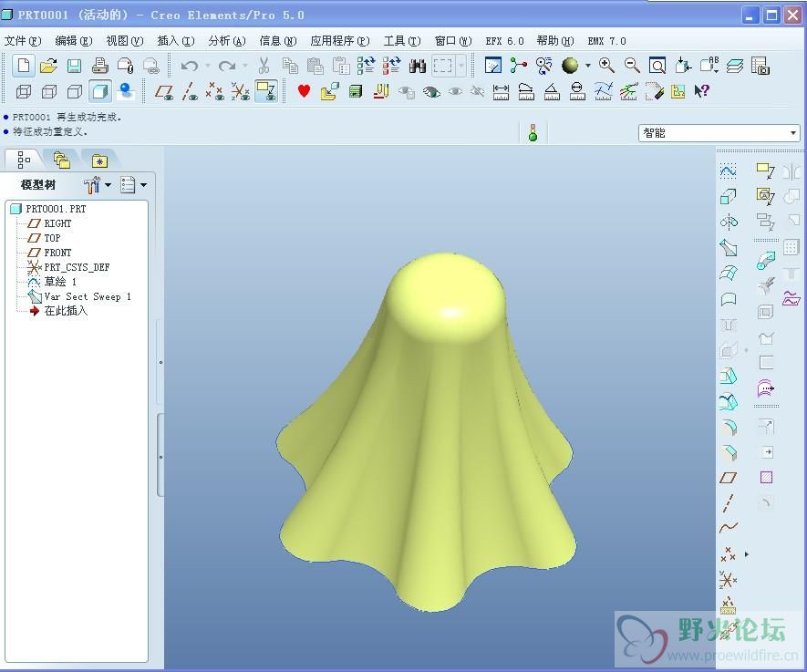
Task: Select the Extrude tool in right toolbar
Action: 728,196
